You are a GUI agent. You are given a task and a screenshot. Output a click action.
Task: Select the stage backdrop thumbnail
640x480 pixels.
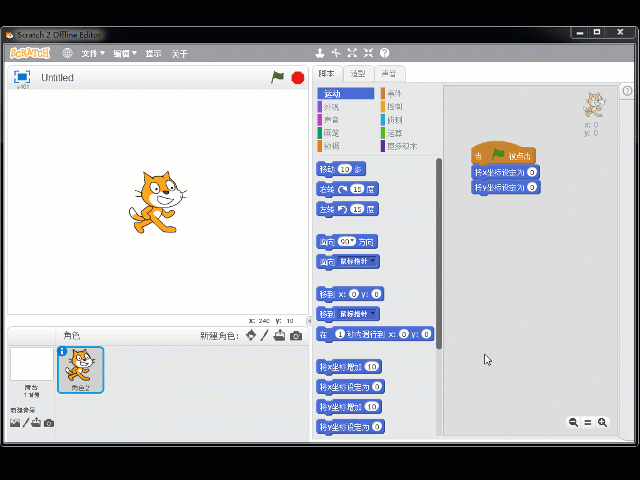[32, 364]
